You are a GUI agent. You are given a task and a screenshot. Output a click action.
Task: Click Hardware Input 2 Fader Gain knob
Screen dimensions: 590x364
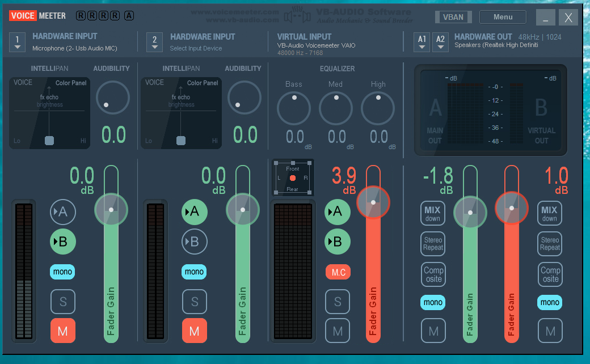click(243, 210)
